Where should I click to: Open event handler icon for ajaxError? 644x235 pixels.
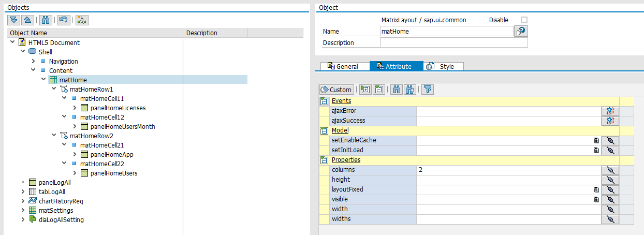[610, 111]
